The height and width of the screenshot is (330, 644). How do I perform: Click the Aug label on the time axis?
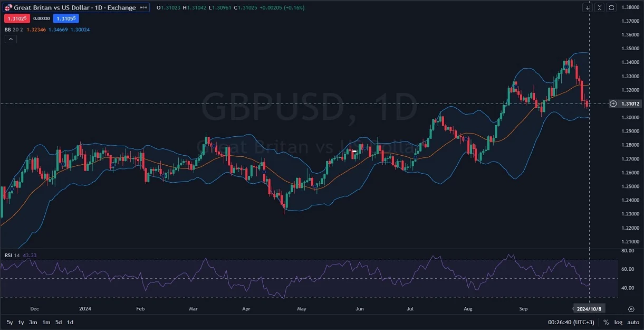click(x=467, y=308)
